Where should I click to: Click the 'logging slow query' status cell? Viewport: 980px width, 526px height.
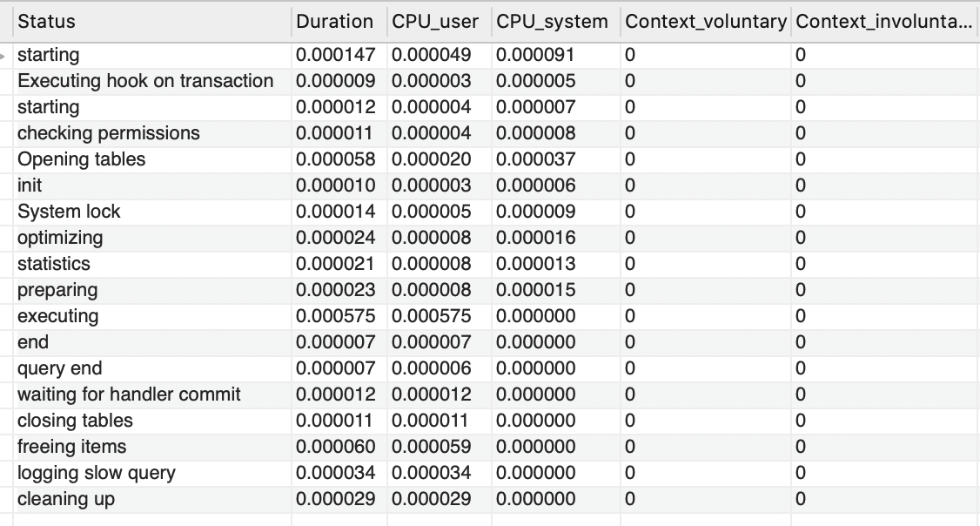coord(97,473)
